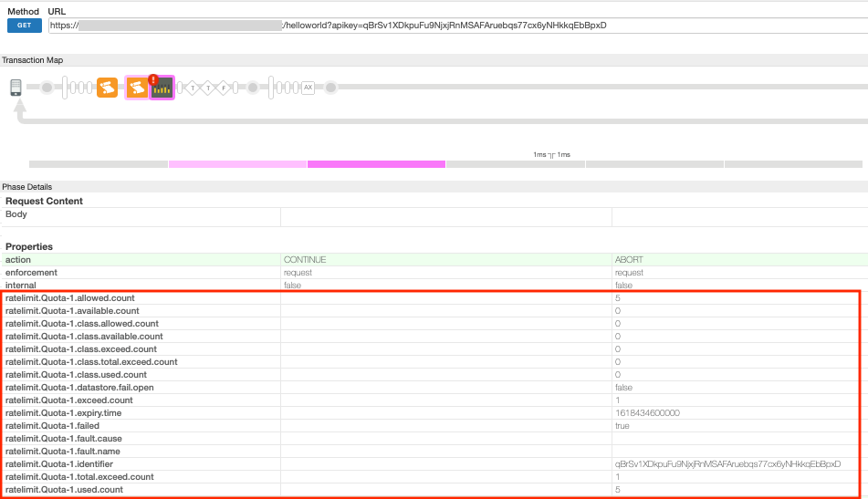The width and height of the screenshot is (868, 499).
Task: Select the AX analytics step icon
Action: 308,88
